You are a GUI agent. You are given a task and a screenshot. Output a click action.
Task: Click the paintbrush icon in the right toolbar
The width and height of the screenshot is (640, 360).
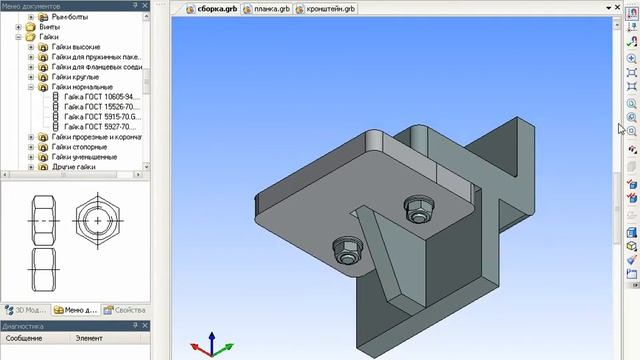click(632, 260)
